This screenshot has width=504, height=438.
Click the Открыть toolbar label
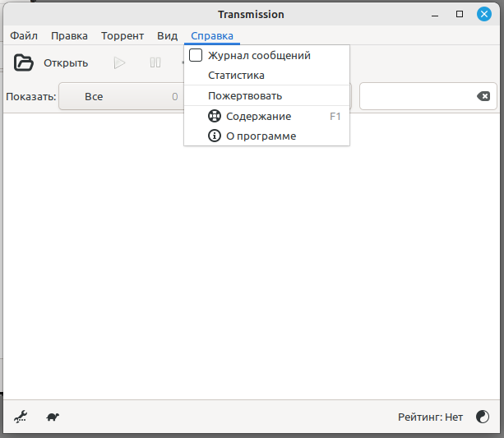click(x=66, y=63)
